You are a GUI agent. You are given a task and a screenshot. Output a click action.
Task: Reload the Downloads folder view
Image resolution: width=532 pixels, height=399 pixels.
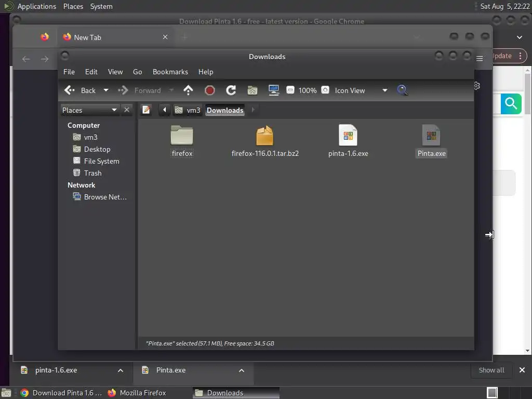231,90
